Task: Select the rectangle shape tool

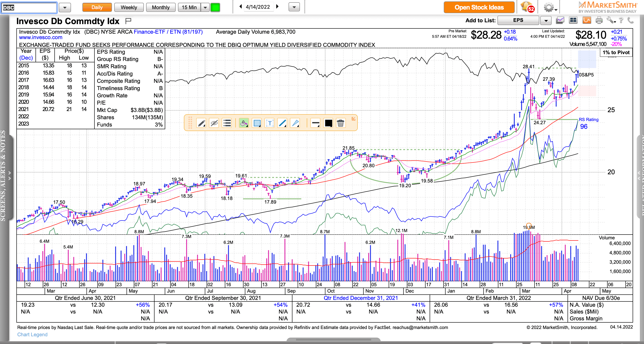Action: pos(257,123)
